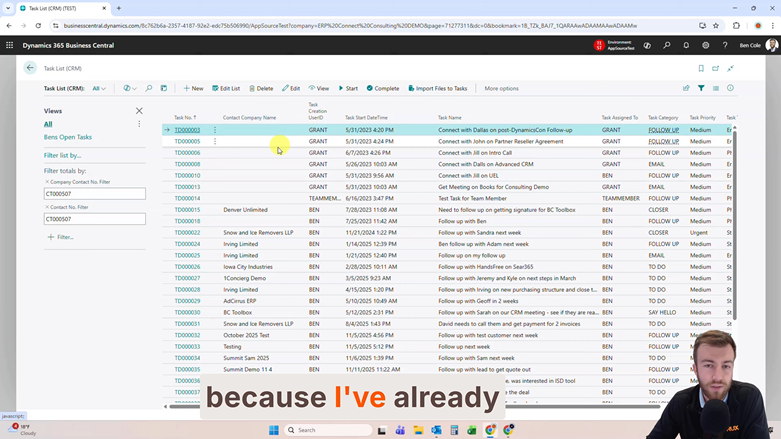Click the View action

coord(319,88)
